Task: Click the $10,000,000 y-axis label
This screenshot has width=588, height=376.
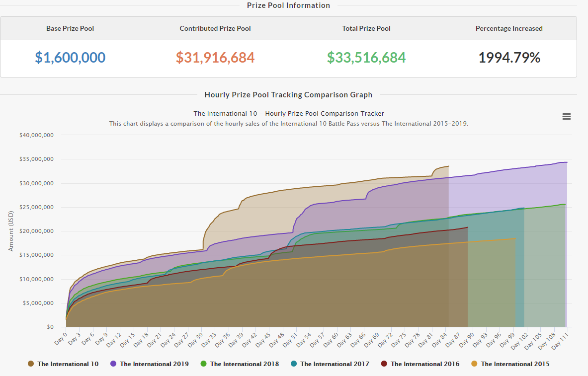Action: pos(36,279)
